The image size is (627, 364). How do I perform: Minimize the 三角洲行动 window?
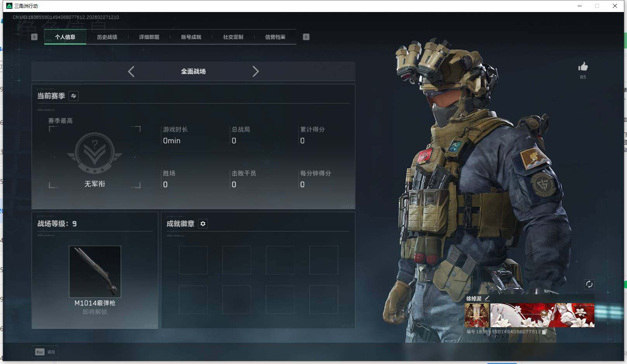(x=580, y=6)
